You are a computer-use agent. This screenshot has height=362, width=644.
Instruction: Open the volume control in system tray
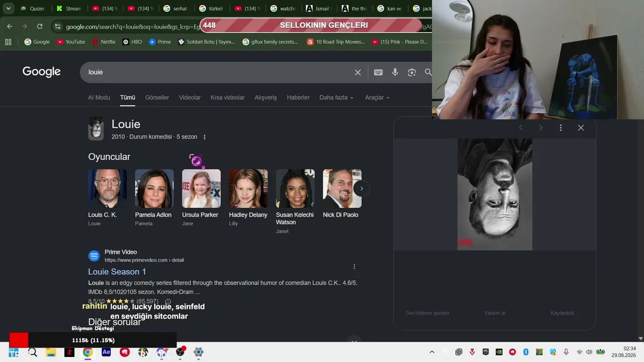pyautogui.click(x=589, y=352)
